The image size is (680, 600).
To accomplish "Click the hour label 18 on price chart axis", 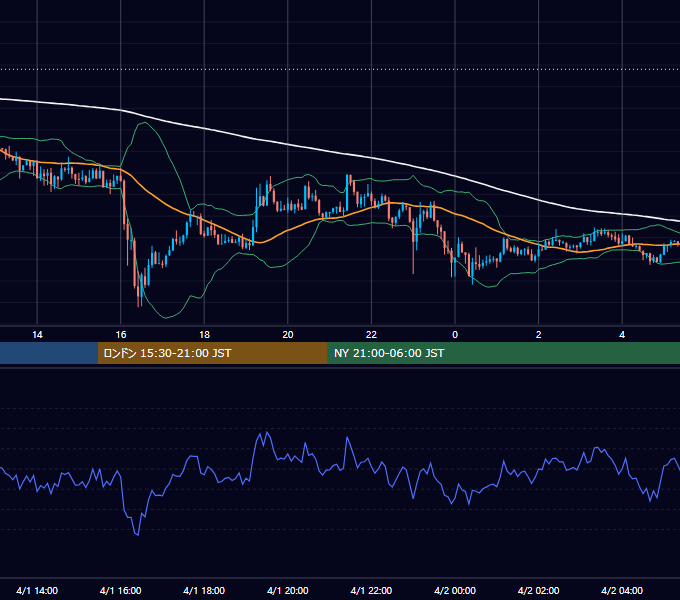I will coord(204,335).
